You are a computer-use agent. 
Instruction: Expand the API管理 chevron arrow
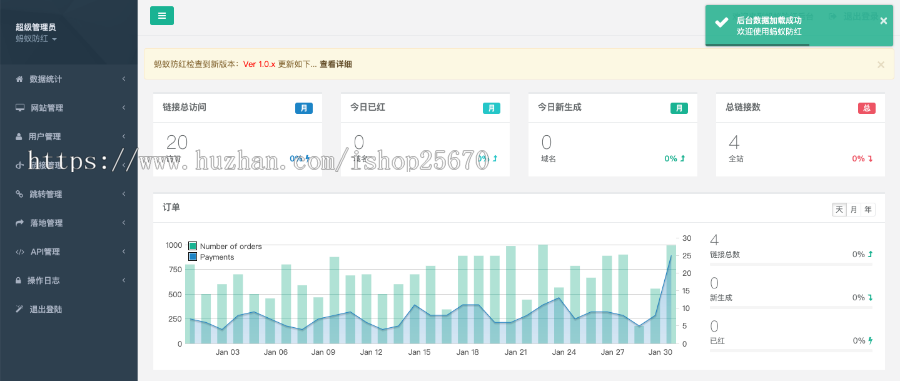123,251
